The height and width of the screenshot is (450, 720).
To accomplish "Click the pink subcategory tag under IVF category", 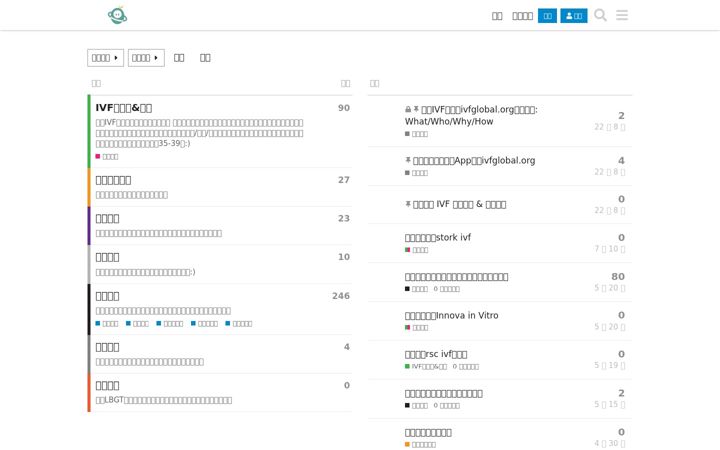I will (x=107, y=157).
